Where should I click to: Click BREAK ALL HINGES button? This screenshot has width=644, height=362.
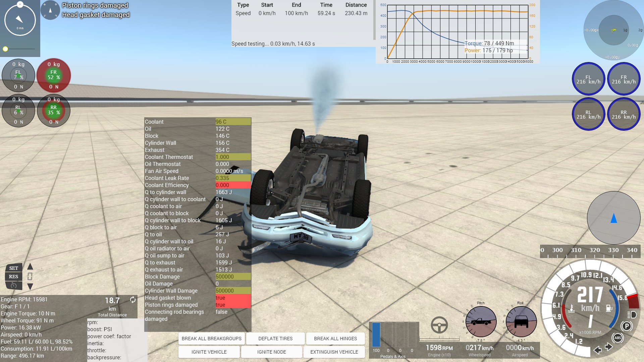point(335,339)
